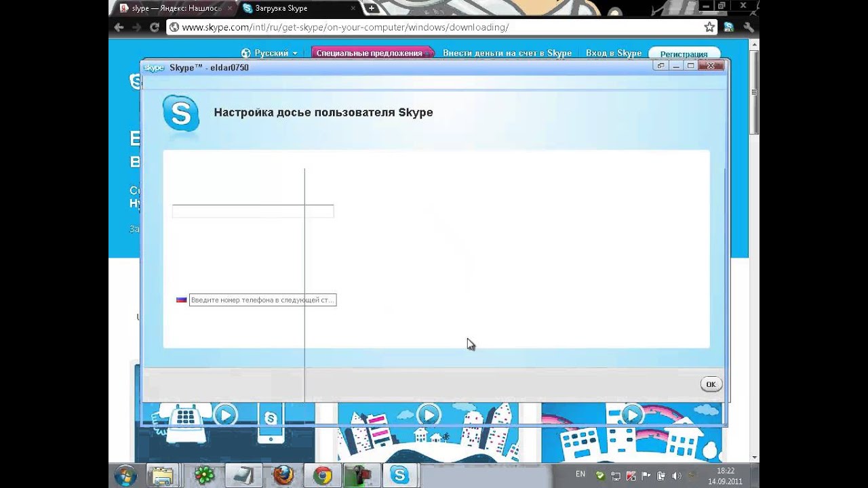Open Firefox from the taskbar
Viewport: 868px width, 488px height.
pos(283,475)
